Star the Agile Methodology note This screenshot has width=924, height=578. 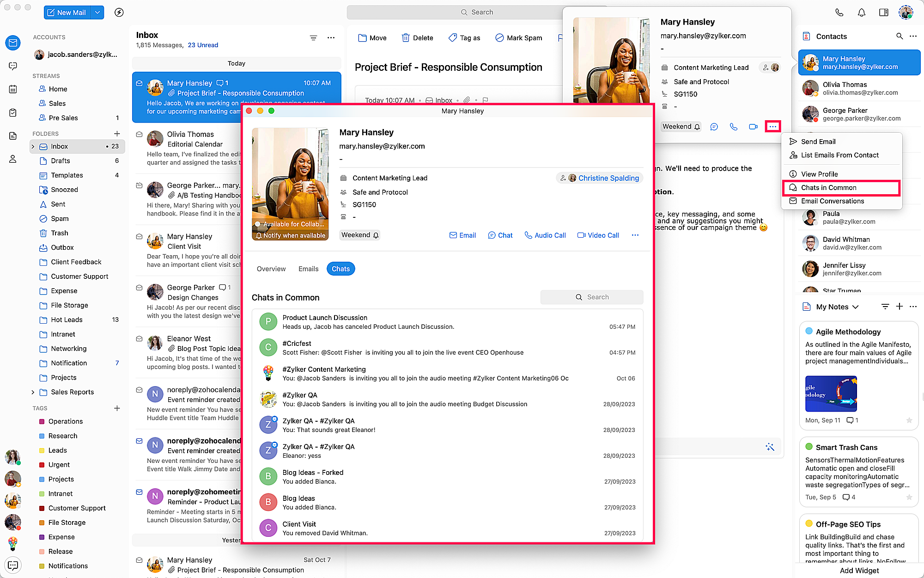(909, 420)
